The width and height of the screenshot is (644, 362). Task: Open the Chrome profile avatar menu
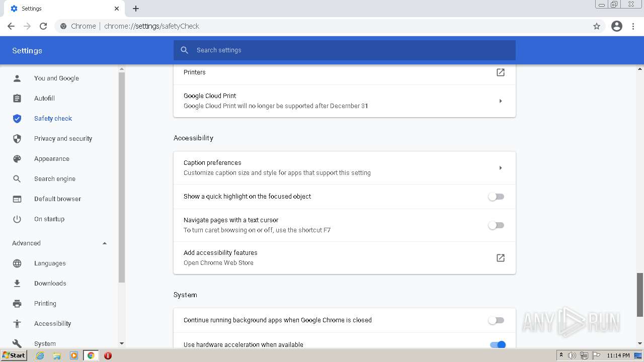pyautogui.click(x=617, y=26)
